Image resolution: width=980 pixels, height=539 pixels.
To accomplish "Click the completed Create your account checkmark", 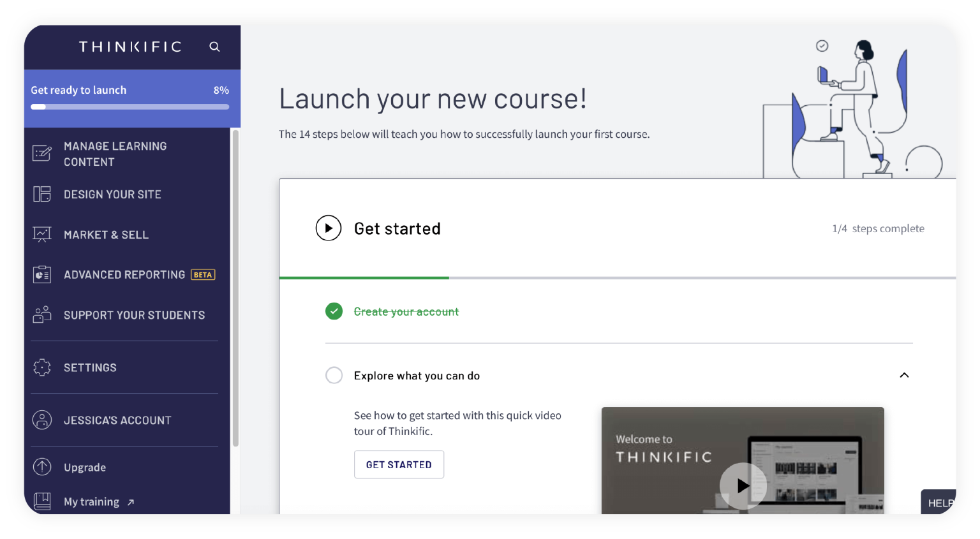I will click(x=334, y=311).
